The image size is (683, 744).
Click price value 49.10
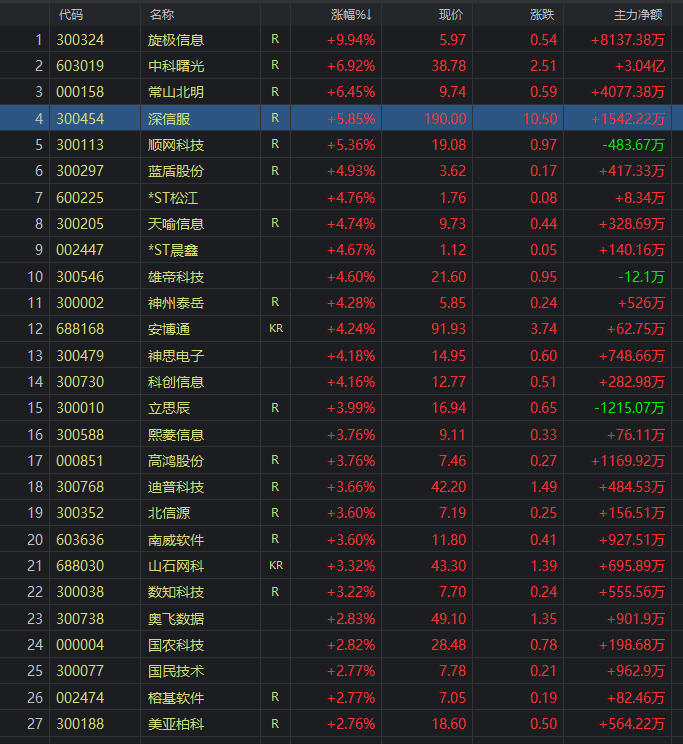coord(449,619)
